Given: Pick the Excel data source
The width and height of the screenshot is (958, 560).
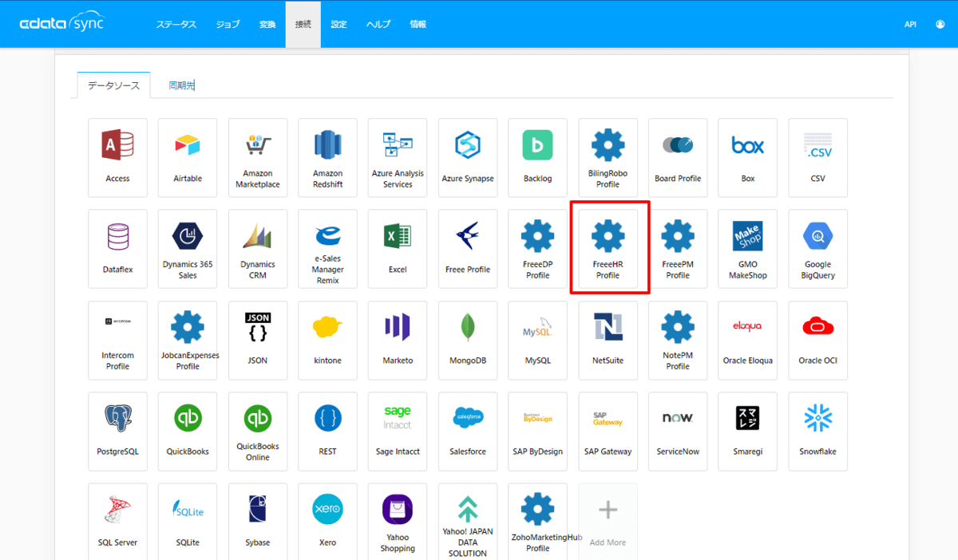Looking at the screenshot, I should coord(398,249).
